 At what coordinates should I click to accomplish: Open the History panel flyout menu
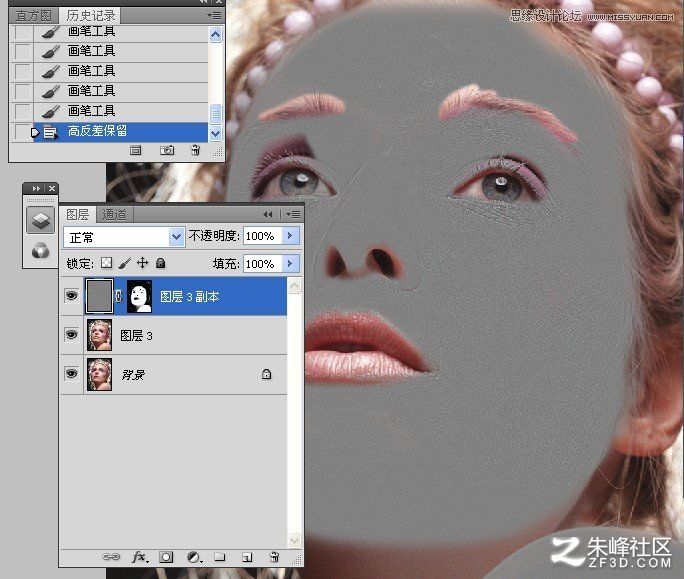point(215,16)
